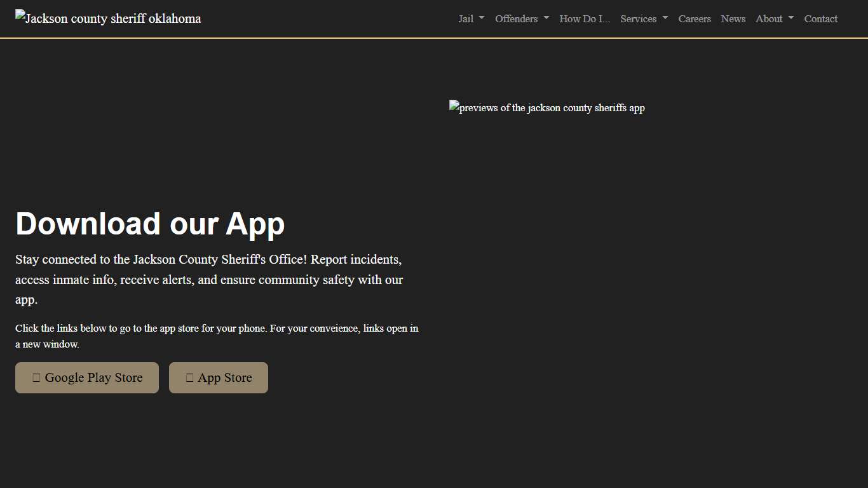This screenshot has width=868, height=488.
Task: Click the store glyph icon in Google Play button
Action: coord(36,377)
